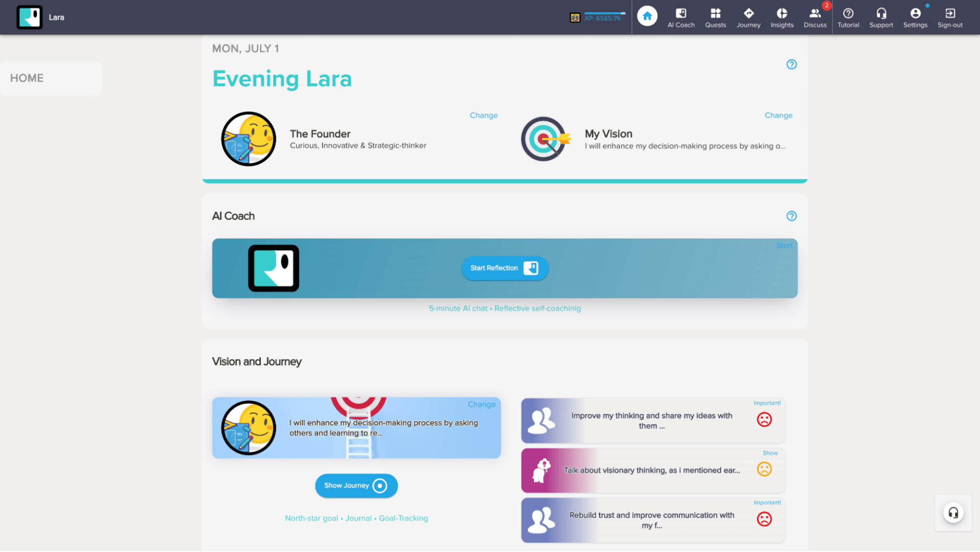980x552 pixels.
Task: Expand the Vision and Journey section
Action: pyautogui.click(x=356, y=485)
